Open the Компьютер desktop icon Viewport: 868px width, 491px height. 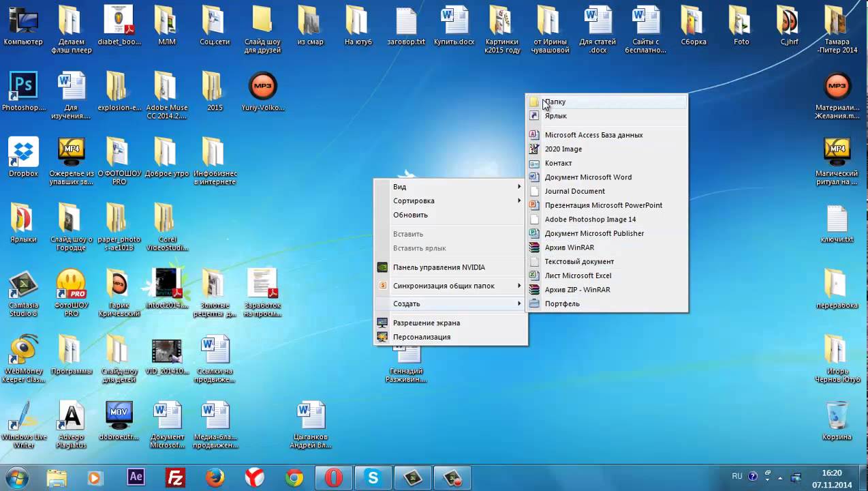[x=23, y=26]
